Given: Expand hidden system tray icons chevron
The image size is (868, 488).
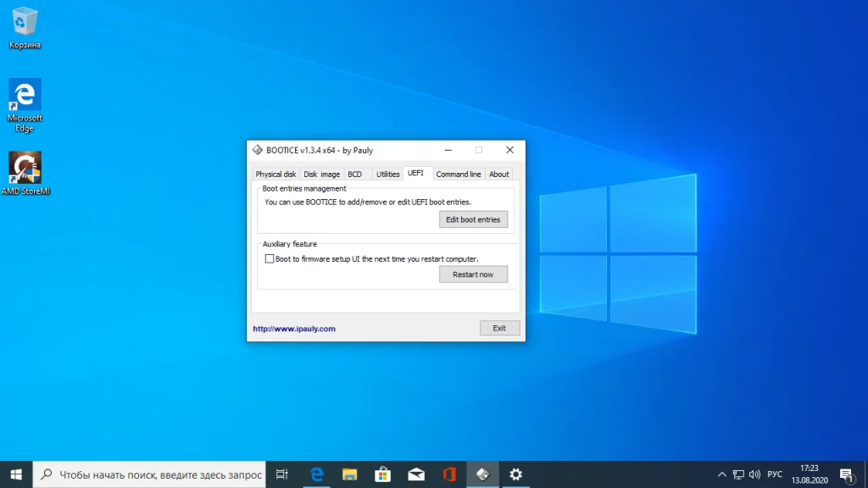Looking at the screenshot, I should 721,474.
